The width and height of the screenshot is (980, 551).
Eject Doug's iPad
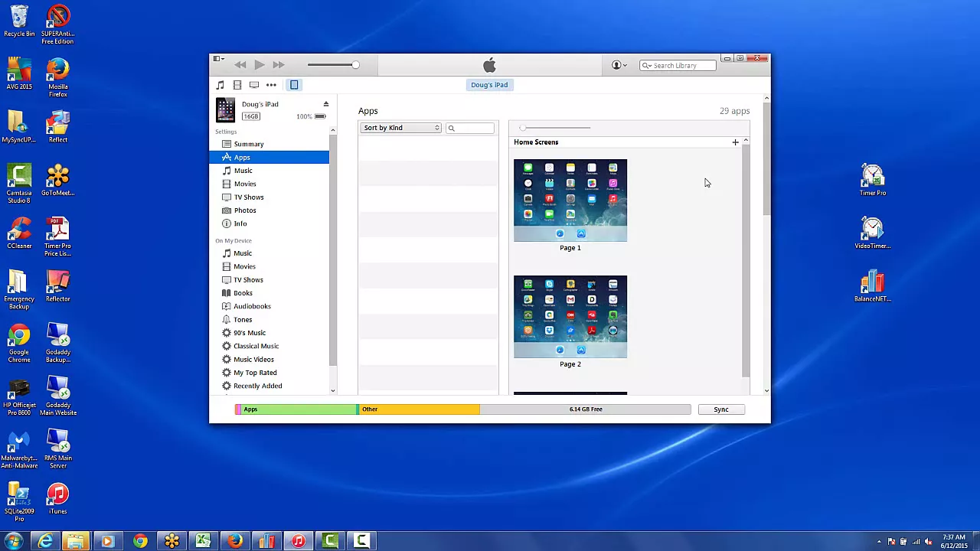point(326,104)
